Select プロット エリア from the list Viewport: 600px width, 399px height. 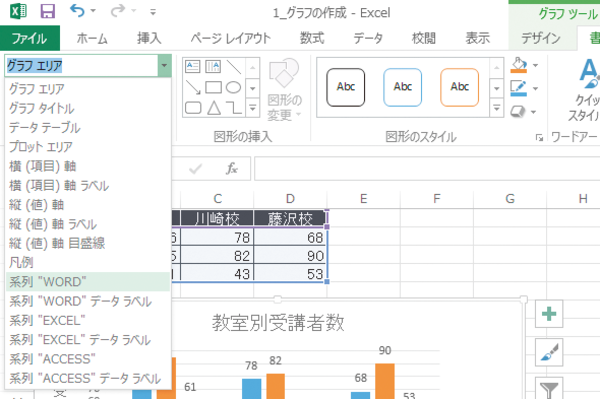click(88, 147)
